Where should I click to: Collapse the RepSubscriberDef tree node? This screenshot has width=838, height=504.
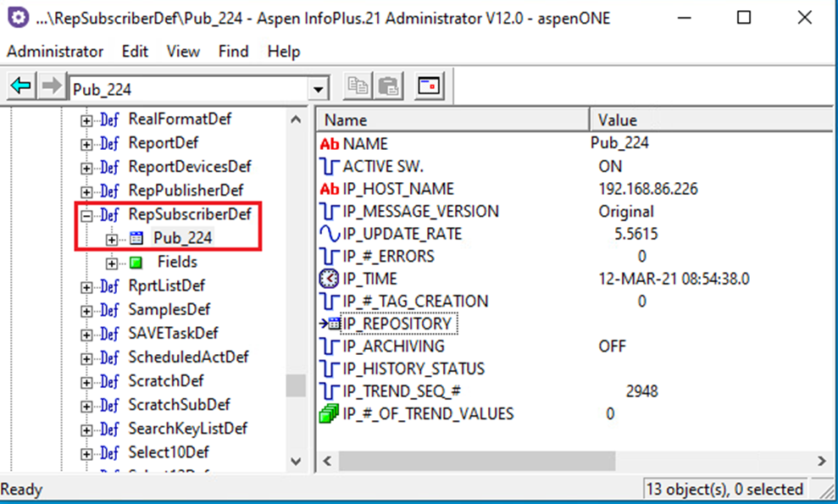86,216
